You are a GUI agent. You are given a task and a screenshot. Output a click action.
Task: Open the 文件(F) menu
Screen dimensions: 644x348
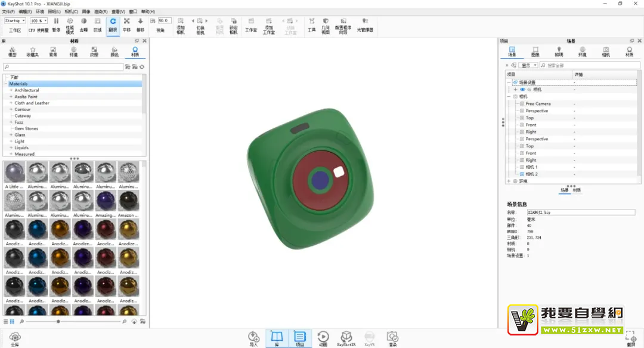click(x=8, y=11)
